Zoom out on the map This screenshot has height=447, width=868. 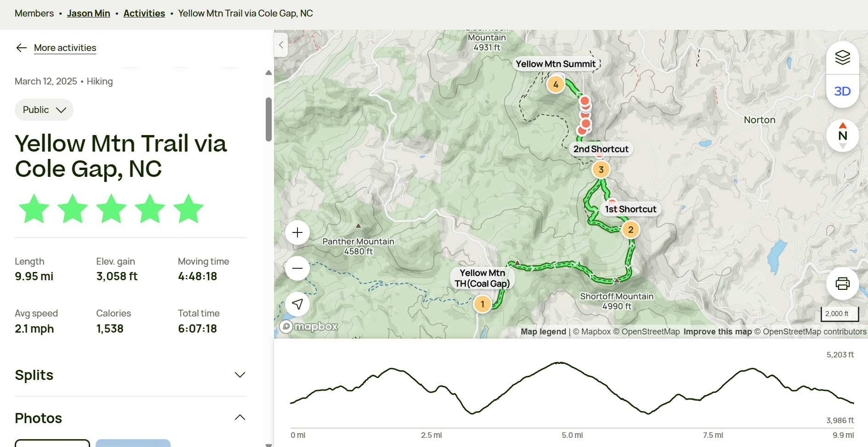pos(297,268)
